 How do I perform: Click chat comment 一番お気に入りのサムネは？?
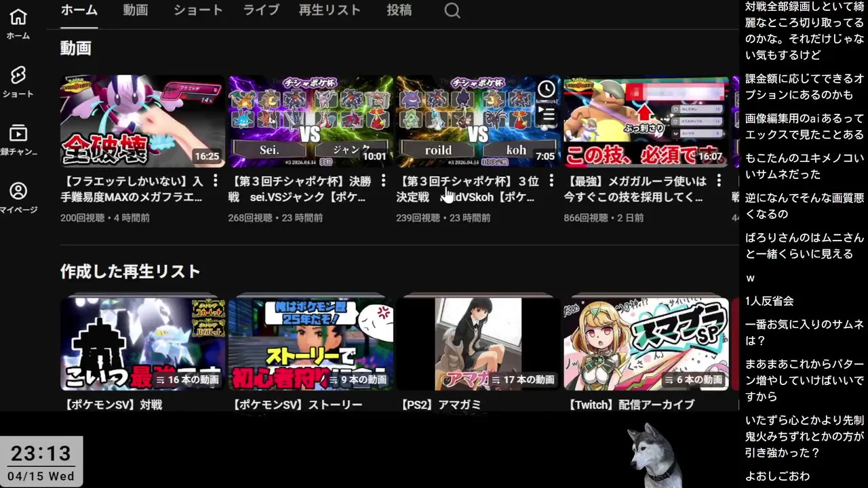pos(804,332)
